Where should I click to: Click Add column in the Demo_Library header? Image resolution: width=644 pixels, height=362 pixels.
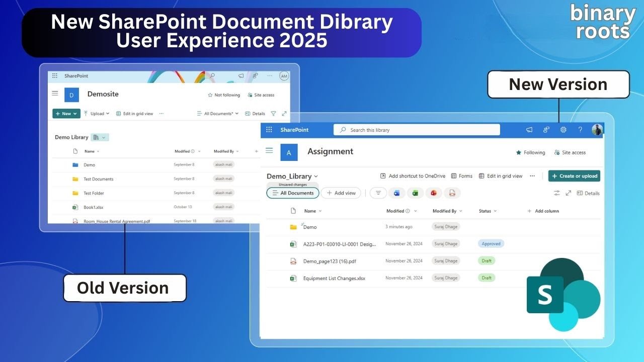(x=543, y=211)
